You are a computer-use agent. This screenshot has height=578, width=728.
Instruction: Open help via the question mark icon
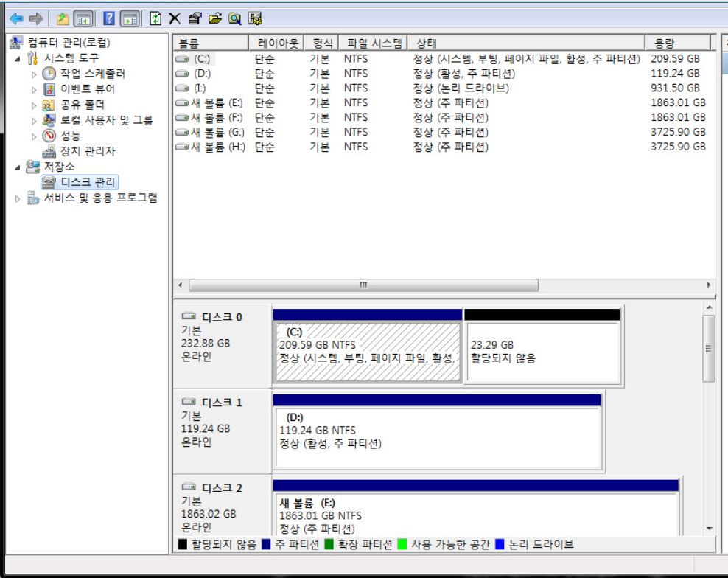pyautogui.click(x=108, y=18)
